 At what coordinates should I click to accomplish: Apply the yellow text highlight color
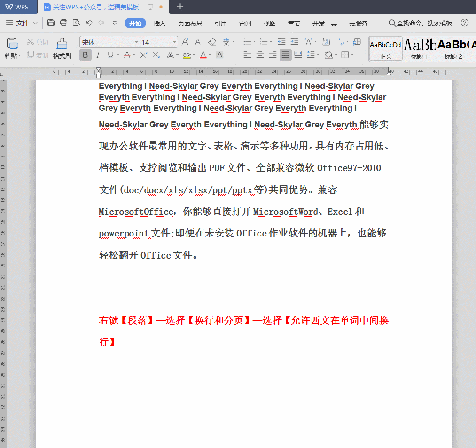click(187, 55)
